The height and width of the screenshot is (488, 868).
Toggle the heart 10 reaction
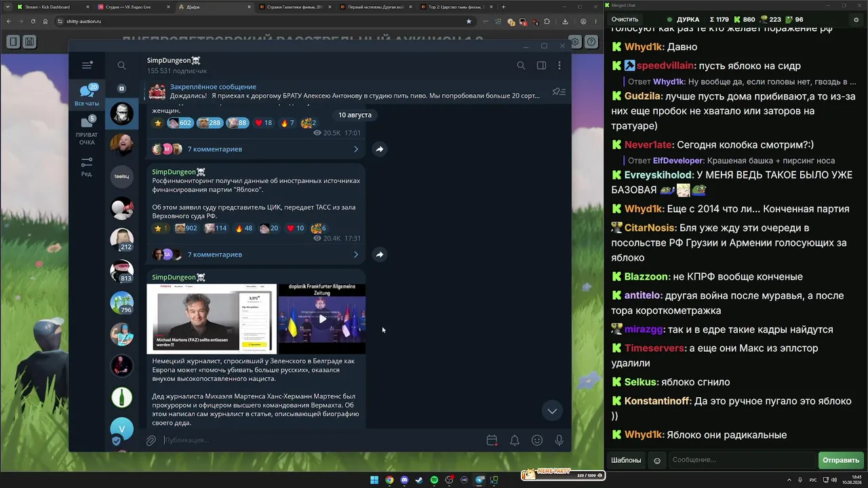coord(296,228)
